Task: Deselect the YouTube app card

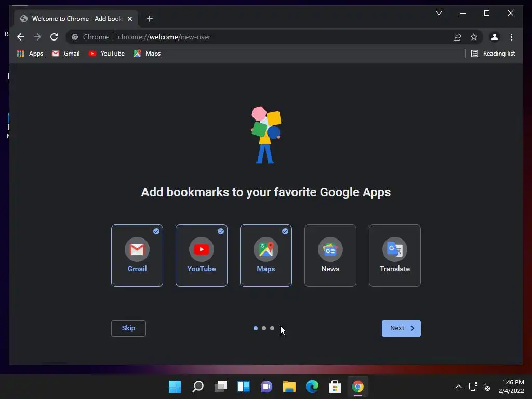Action: point(202,256)
